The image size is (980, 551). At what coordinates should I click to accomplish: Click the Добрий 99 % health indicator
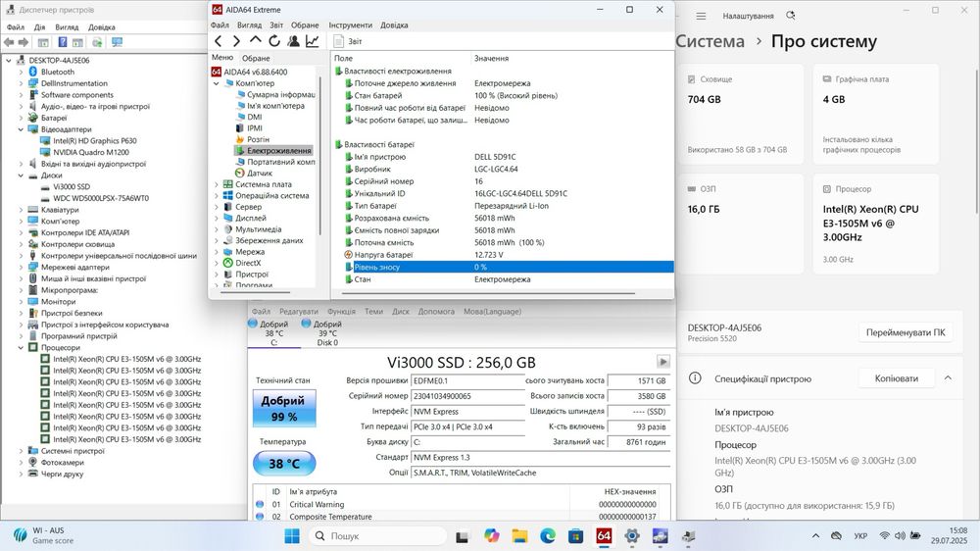pos(284,409)
